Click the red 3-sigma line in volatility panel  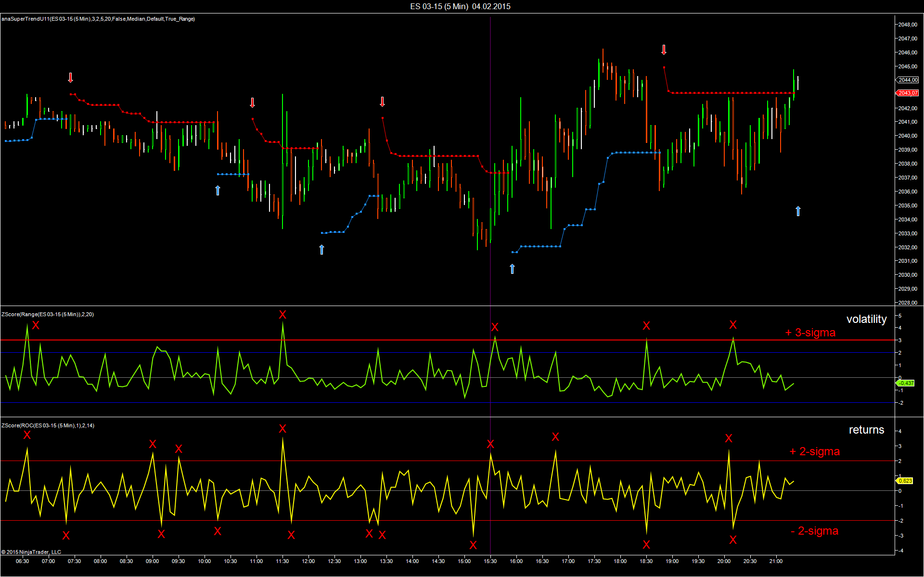coord(448,340)
